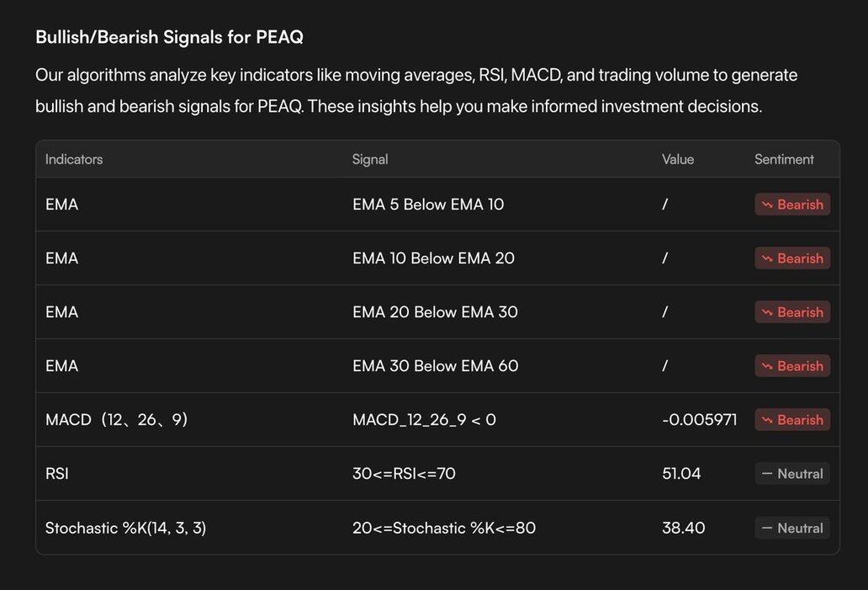Click the Signal column header
Screen dimensions: 868x590
coord(370,159)
